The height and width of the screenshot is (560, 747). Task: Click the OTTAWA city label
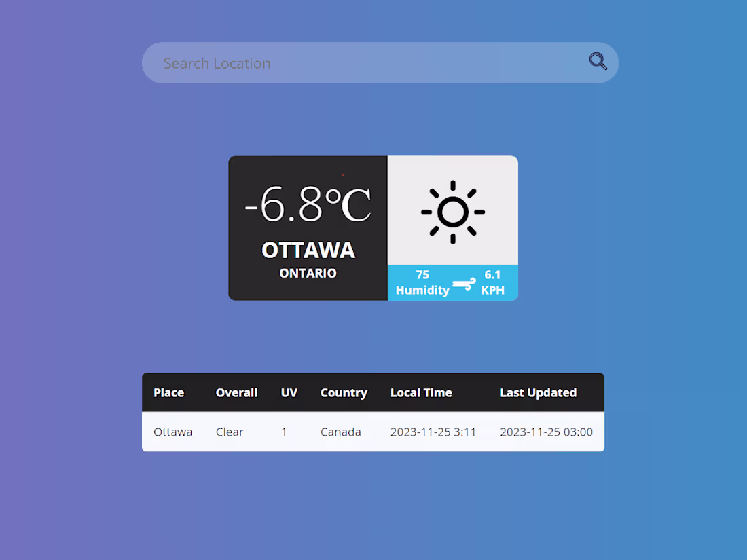[308, 250]
